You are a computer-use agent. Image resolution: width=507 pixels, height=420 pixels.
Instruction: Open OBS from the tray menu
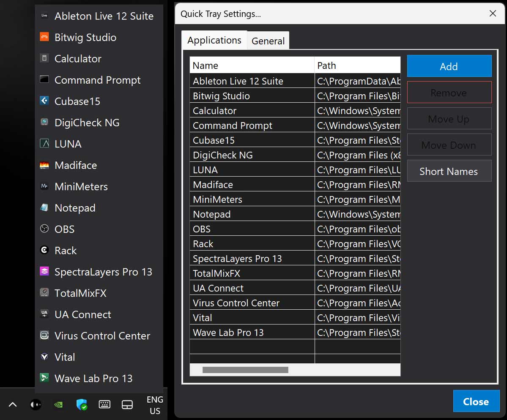tap(99, 229)
